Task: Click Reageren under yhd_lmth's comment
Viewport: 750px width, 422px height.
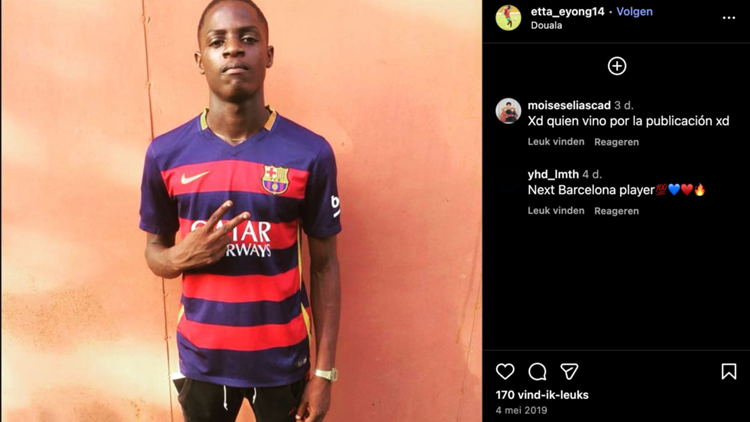Action: pos(617,211)
